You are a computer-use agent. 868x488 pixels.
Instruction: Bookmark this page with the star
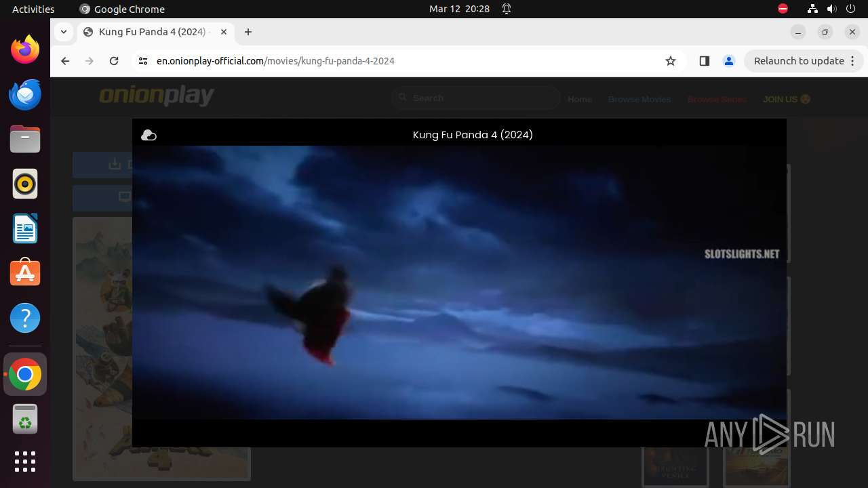[x=671, y=61]
